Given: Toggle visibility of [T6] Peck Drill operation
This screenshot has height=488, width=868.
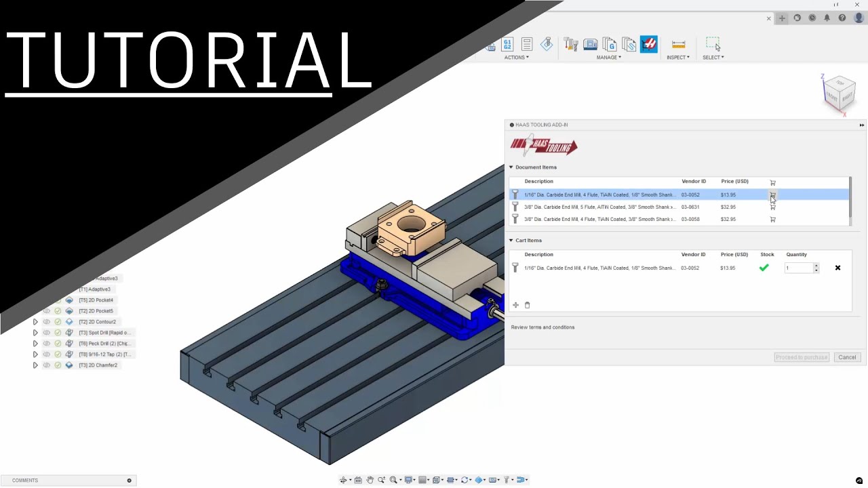Looking at the screenshot, I should click(x=47, y=344).
